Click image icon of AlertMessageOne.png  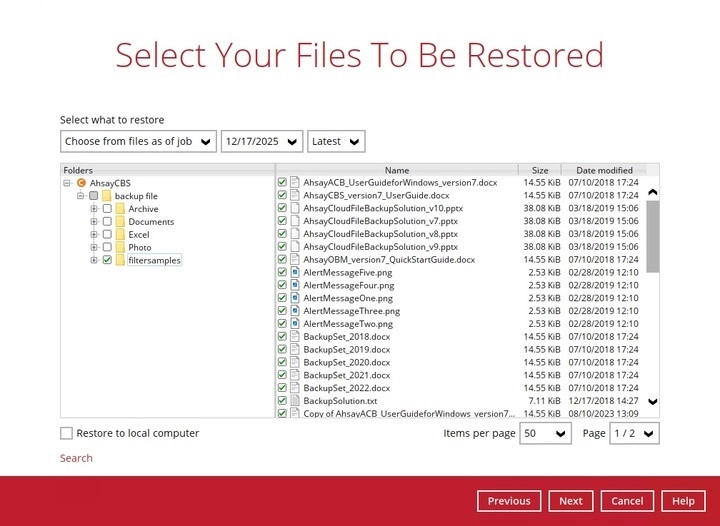click(295, 298)
